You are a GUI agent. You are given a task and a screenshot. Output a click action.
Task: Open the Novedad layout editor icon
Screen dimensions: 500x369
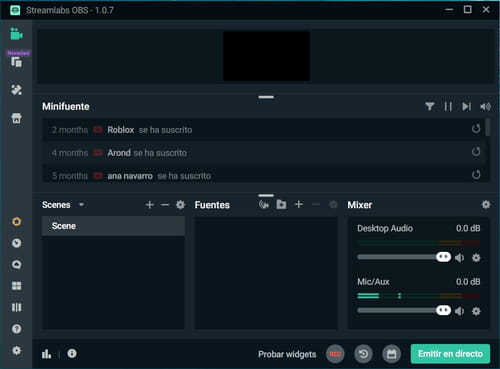coord(16,62)
